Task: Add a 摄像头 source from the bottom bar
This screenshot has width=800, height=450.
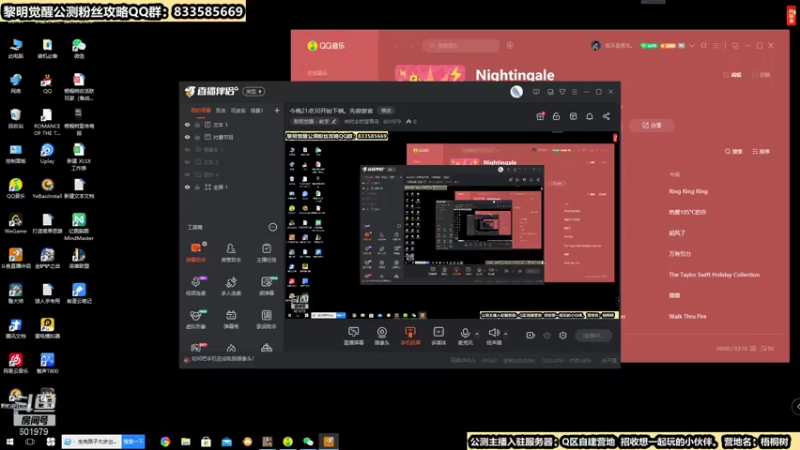Action: (x=382, y=336)
